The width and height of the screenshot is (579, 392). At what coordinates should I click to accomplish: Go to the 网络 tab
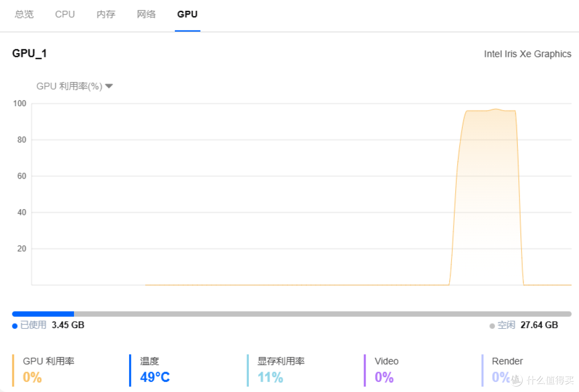tap(146, 14)
